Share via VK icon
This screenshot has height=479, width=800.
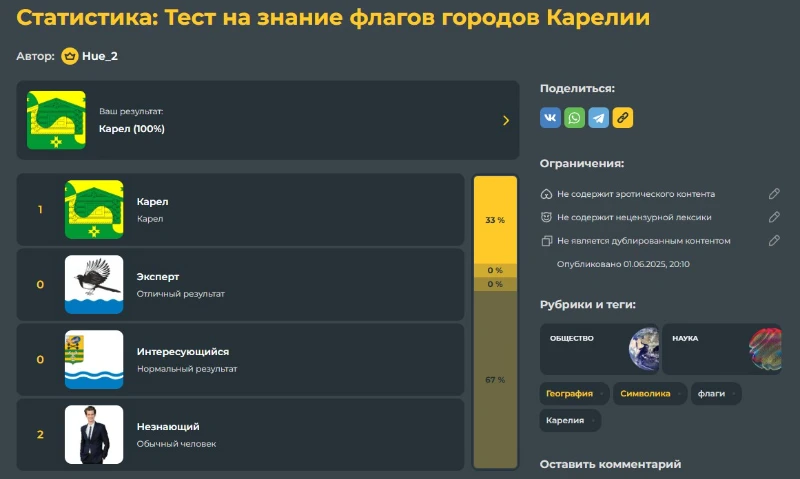[x=550, y=118]
